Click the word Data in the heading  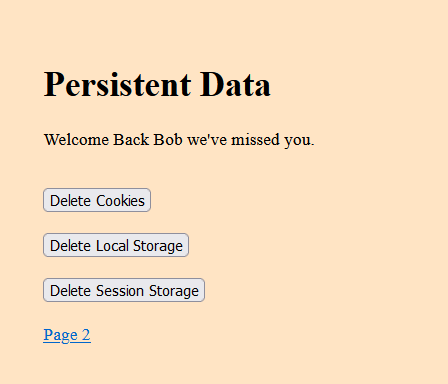pyautogui.click(x=235, y=85)
